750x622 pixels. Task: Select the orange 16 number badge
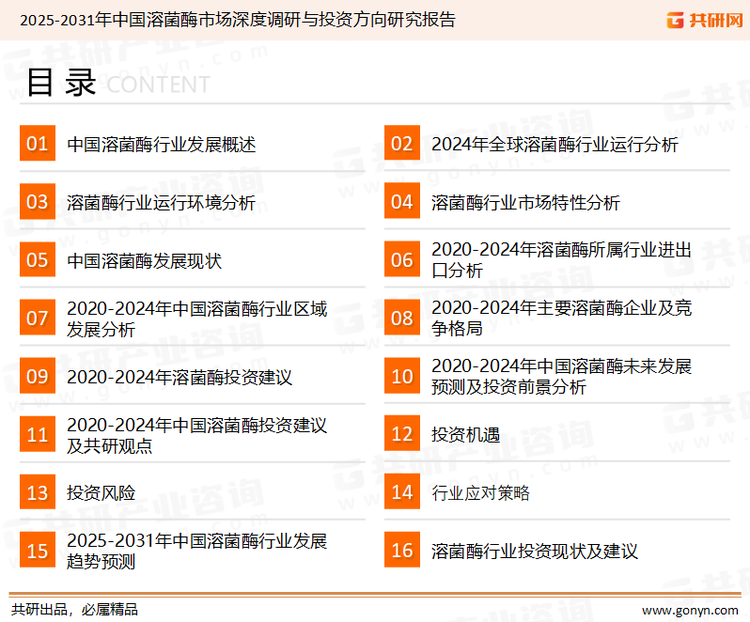[x=402, y=550]
